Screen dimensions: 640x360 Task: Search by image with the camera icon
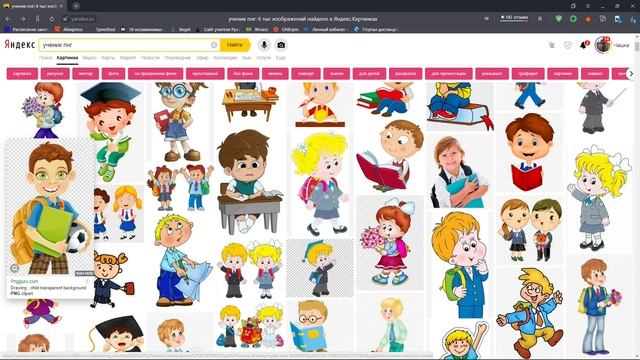coord(281,45)
